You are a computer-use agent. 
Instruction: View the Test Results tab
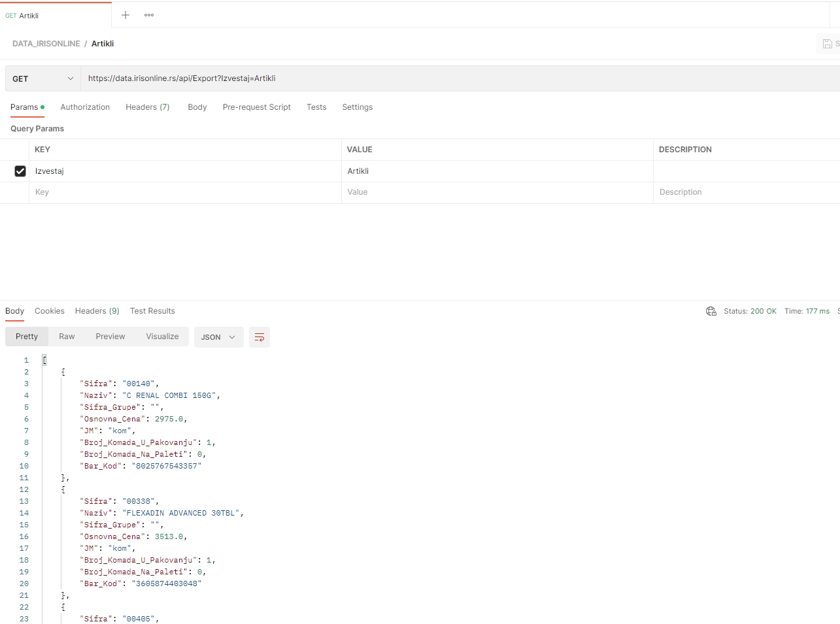click(x=152, y=311)
